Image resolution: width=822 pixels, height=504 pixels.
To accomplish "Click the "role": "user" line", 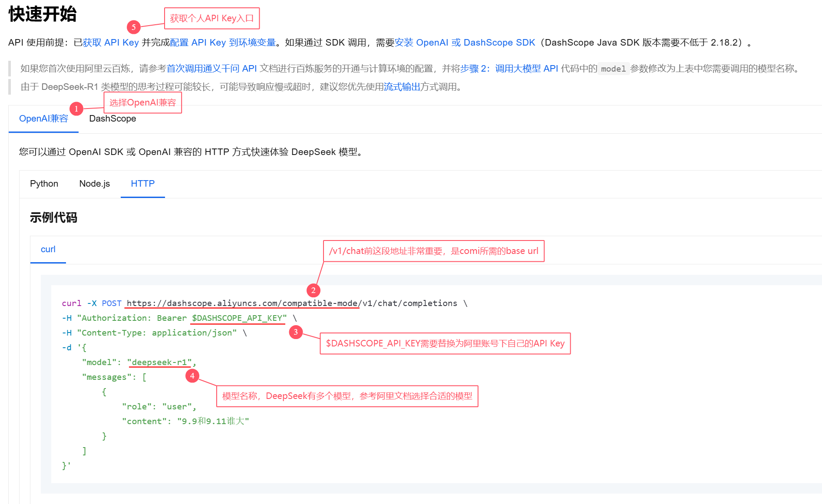I will pos(159,406).
